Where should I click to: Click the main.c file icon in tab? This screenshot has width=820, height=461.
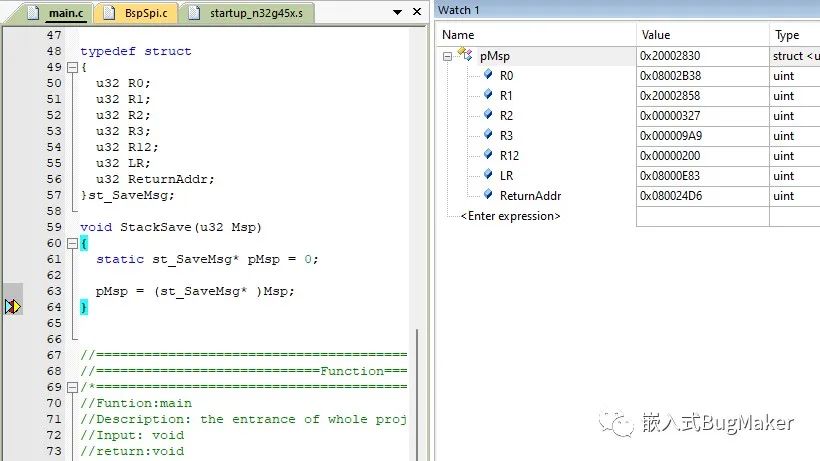pos(33,13)
